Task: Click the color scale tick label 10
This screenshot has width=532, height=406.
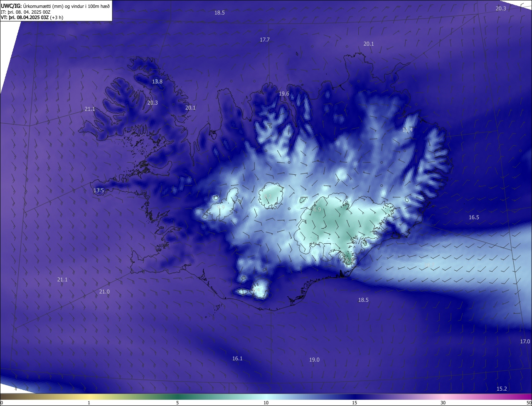Action: pos(266,403)
